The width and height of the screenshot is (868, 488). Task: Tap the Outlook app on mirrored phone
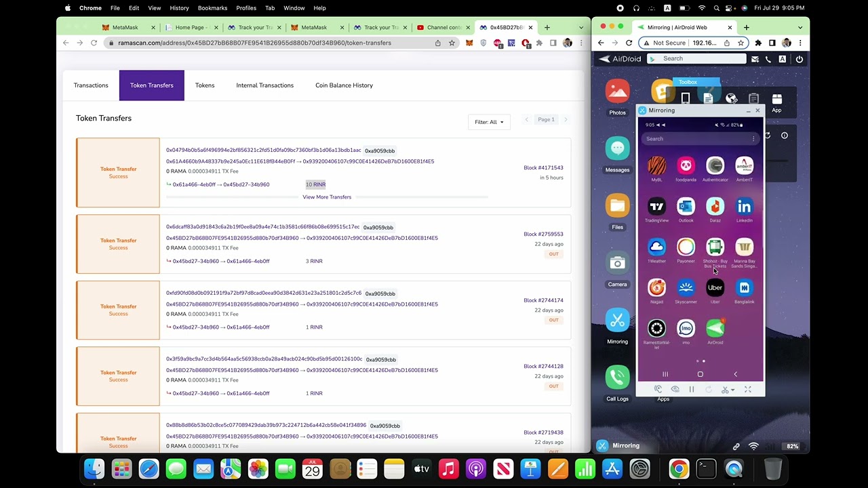(x=686, y=207)
